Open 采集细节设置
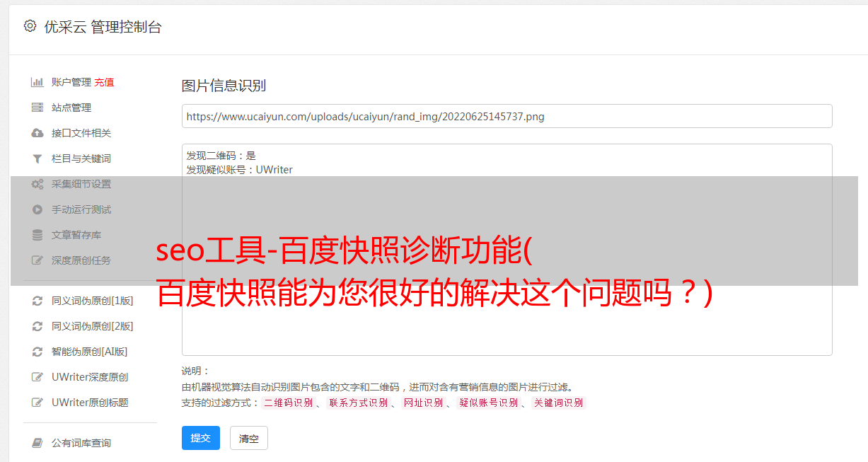 click(81, 184)
